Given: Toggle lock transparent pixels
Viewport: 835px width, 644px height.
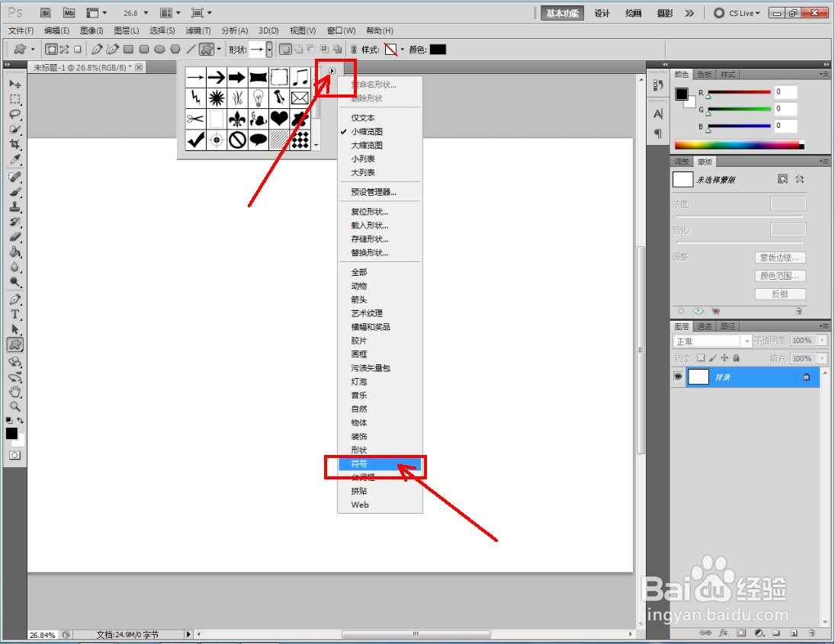Looking at the screenshot, I should [701, 358].
